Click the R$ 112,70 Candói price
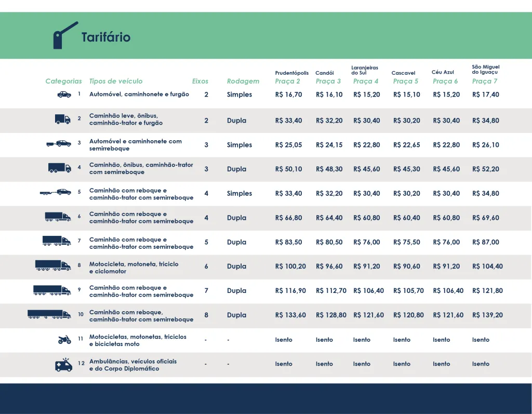 (330, 290)
